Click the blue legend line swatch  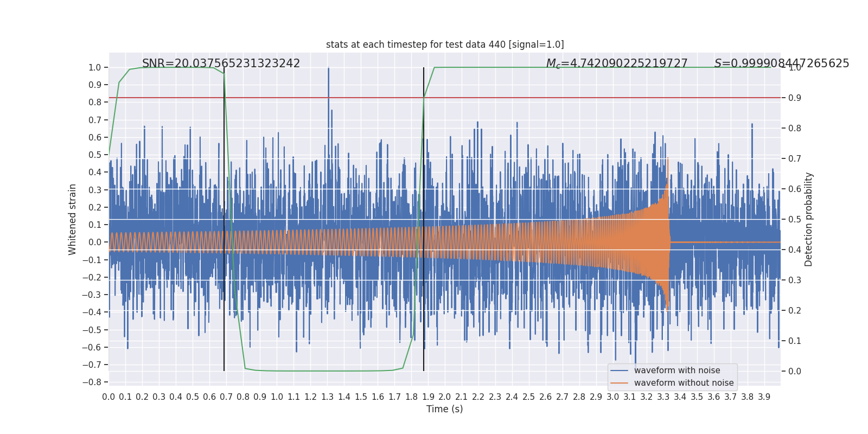(x=620, y=371)
